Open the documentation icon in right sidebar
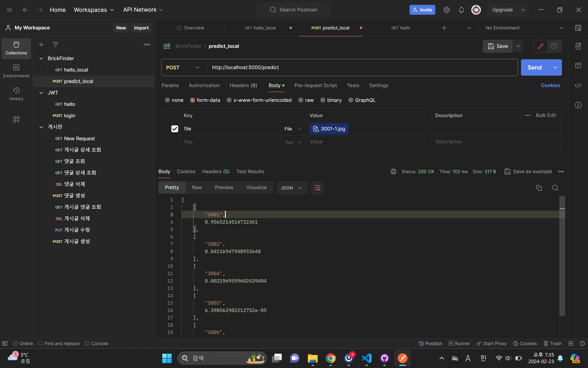 pos(578,46)
